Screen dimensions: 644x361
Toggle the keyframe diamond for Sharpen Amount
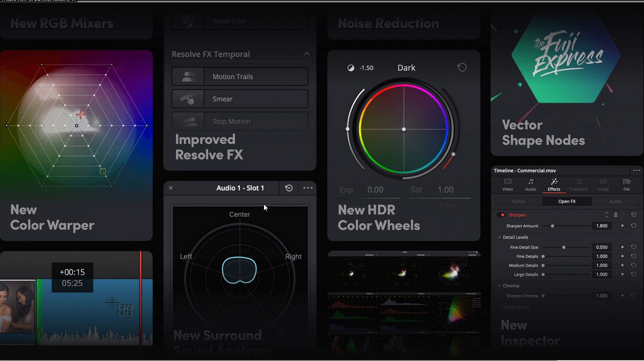point(622,226)
